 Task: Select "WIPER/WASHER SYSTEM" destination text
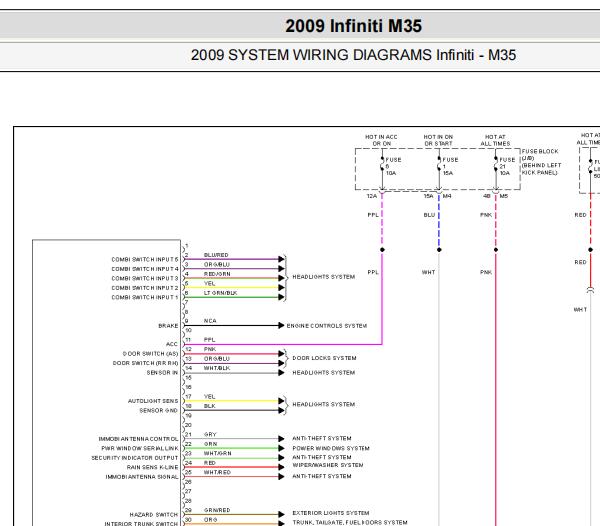328,465
